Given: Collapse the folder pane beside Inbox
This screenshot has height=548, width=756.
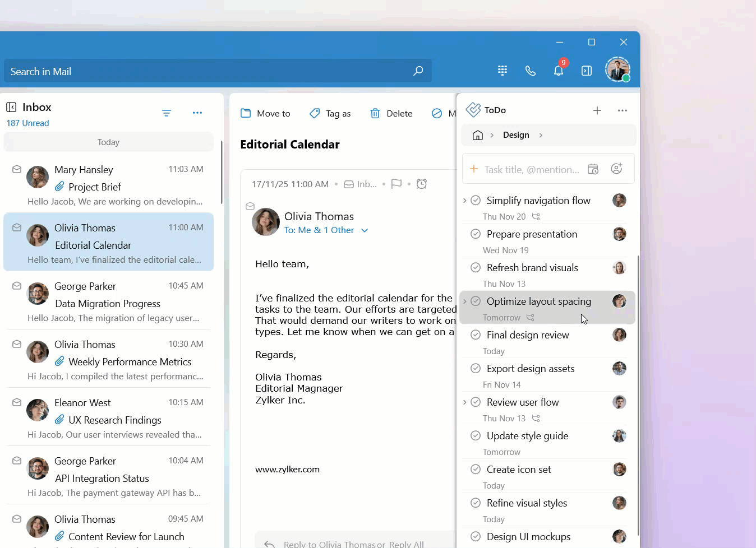Looking at the screenshot, I should 11,107.
